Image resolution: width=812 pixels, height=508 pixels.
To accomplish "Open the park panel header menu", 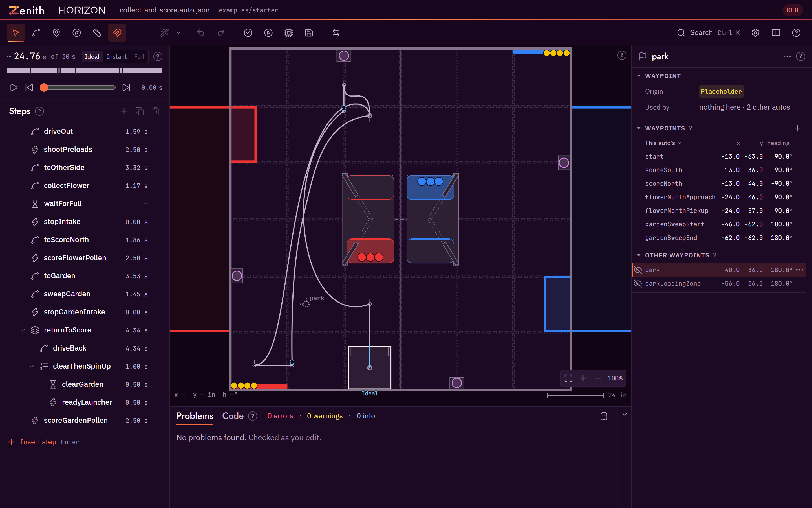I will (x=787, y=56).
